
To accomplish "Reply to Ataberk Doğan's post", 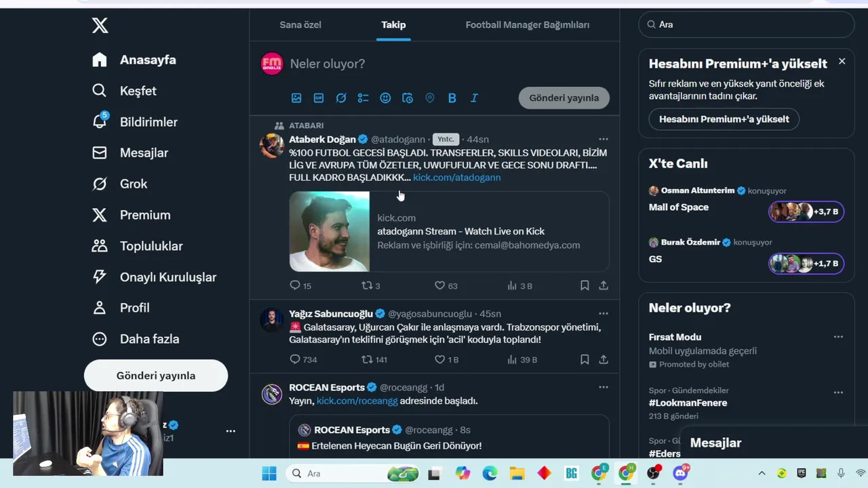I will [300, 285].
